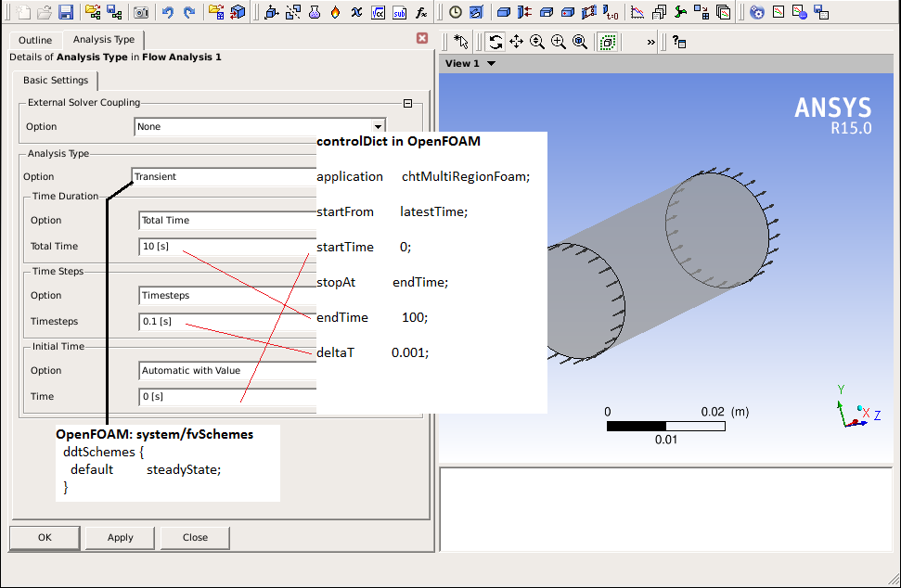Insert an expression with sqrt-alpha icon
The image size is (901, 588).
click(378, 11)
